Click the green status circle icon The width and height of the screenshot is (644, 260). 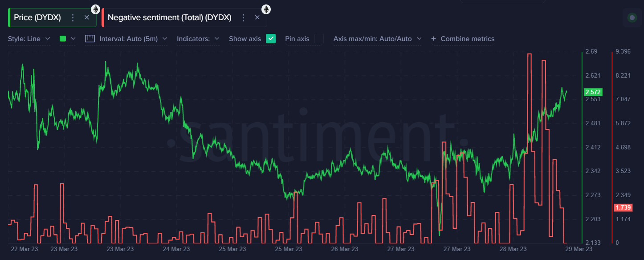click(x=632, y=18)
